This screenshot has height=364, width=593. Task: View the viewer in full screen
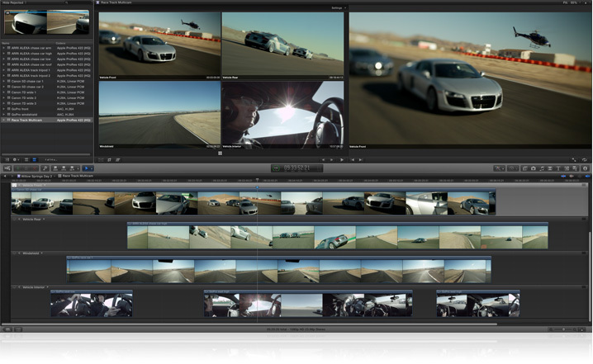(x=574, y=160)
